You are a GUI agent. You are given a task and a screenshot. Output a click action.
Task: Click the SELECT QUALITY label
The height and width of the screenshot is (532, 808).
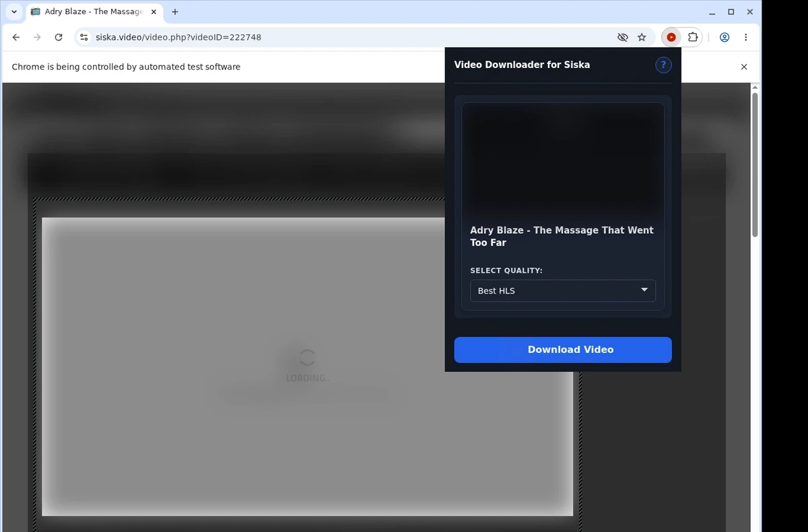[x=506, y=271]
